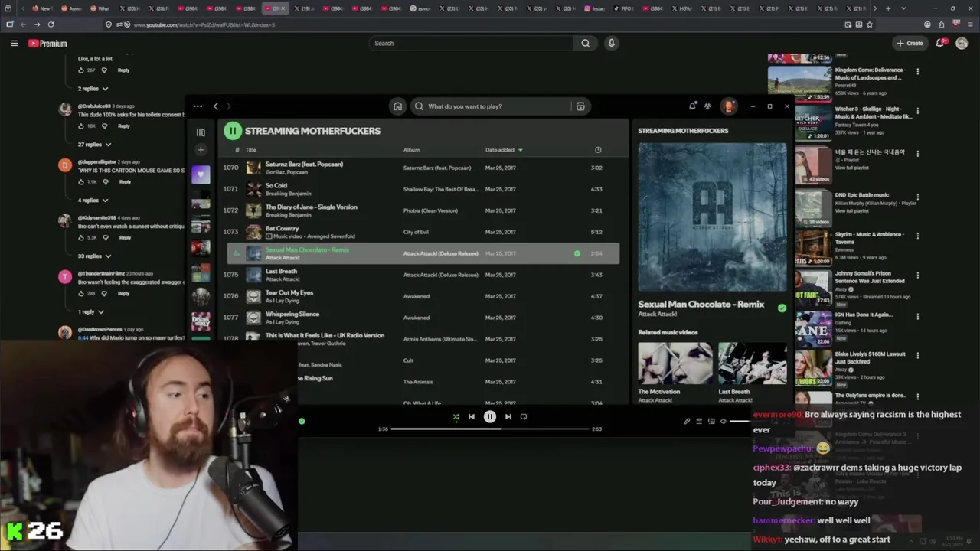The width and height of the screenshot is (980, 551).
Task: Toggle shuffle in Spotify player
Action: click(456, 417)
